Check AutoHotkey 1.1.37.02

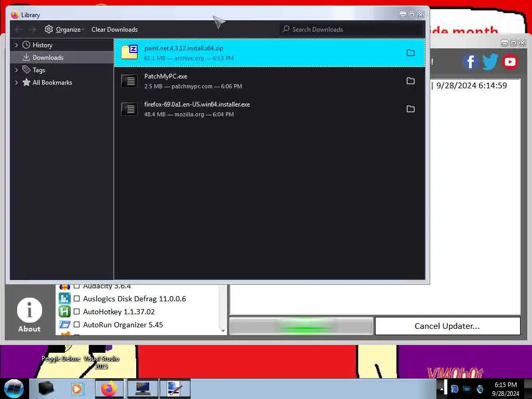pos(77,312)
